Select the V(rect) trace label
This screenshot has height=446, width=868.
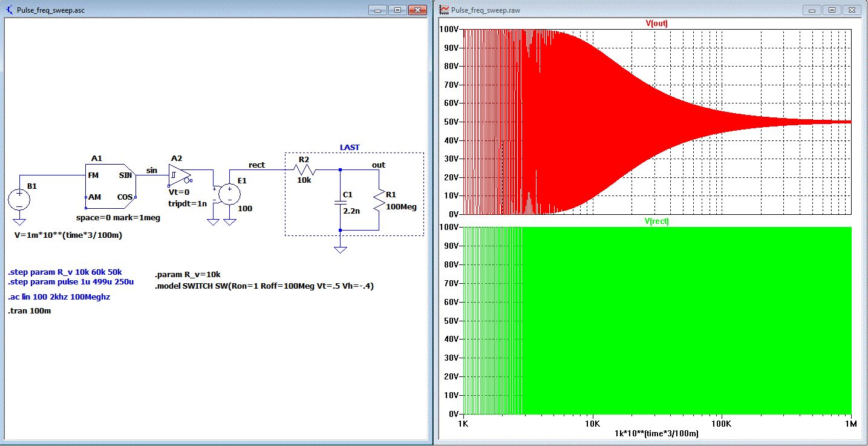(656, 221)
